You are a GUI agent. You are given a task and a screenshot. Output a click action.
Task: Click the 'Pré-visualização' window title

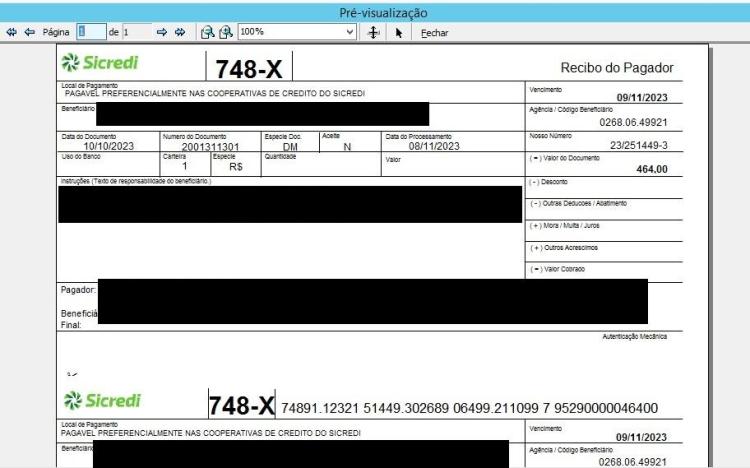[383, 13]
